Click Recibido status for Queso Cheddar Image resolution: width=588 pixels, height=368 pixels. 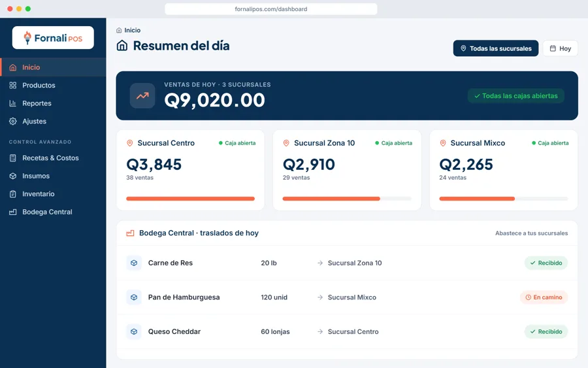point(546,331)
